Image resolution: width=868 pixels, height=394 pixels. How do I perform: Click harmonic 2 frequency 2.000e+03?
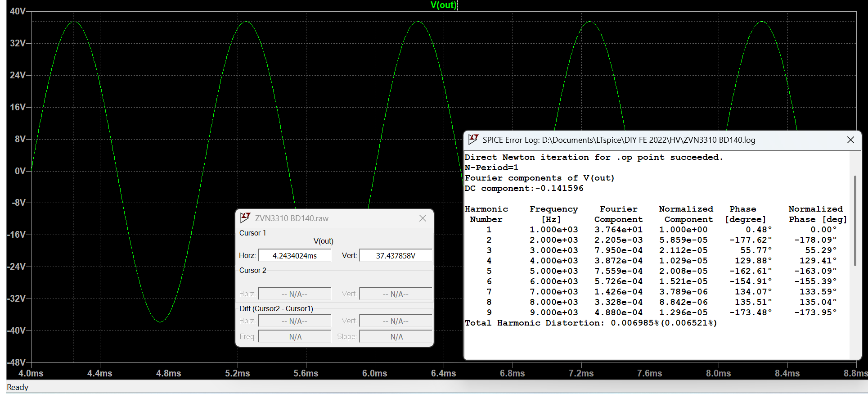click(553, 240)
